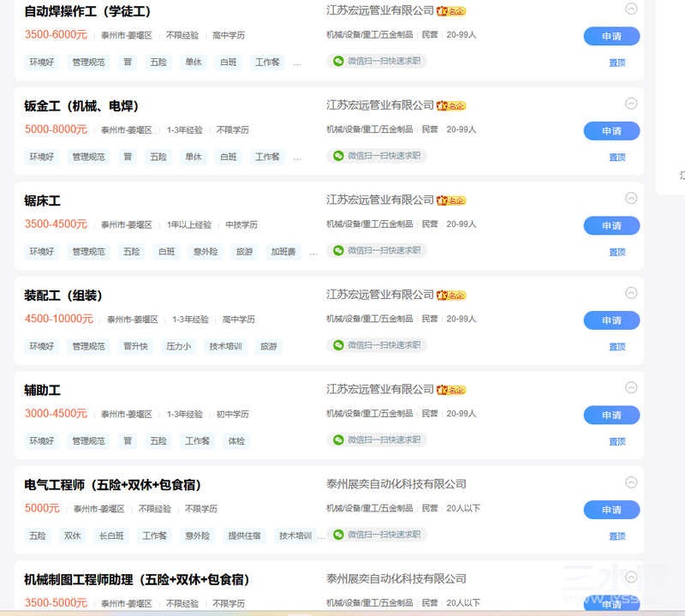The height and width of the screenshot is (616, 685).
Task: Select salary 4500-10000元 text
Action: [x=59, y=319]
